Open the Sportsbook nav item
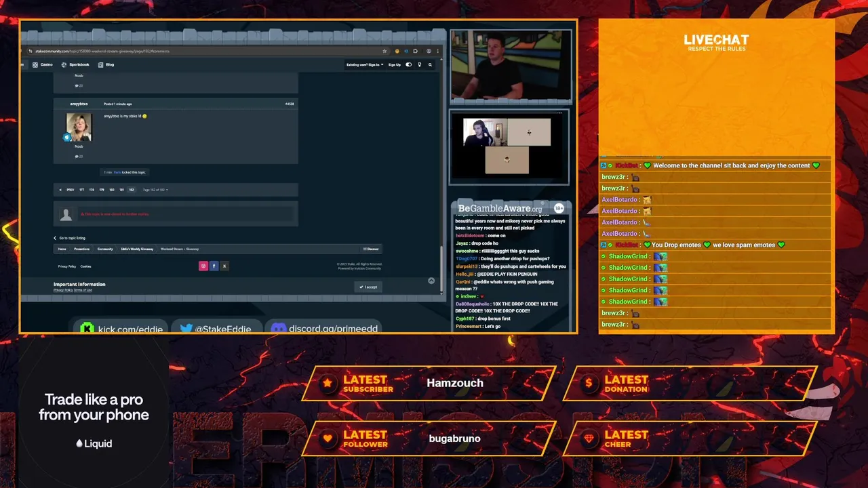 pos(75,64)
